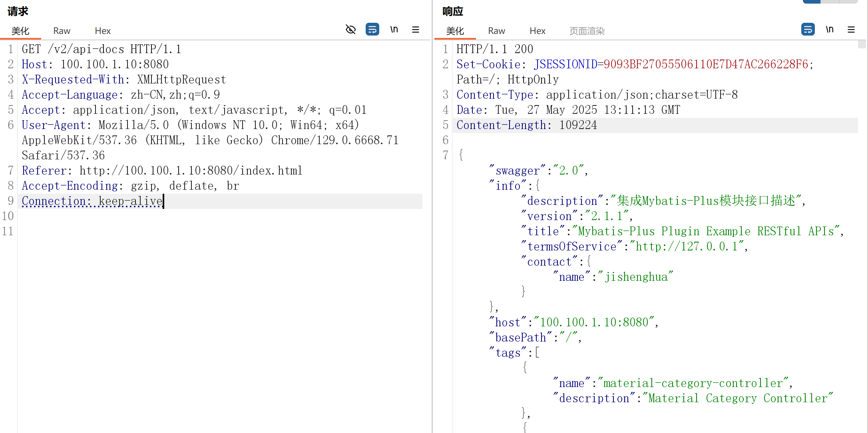Click the Material Category Controller description
The image size is (868, 433).
pyautogui.click(x=738, y=398)
